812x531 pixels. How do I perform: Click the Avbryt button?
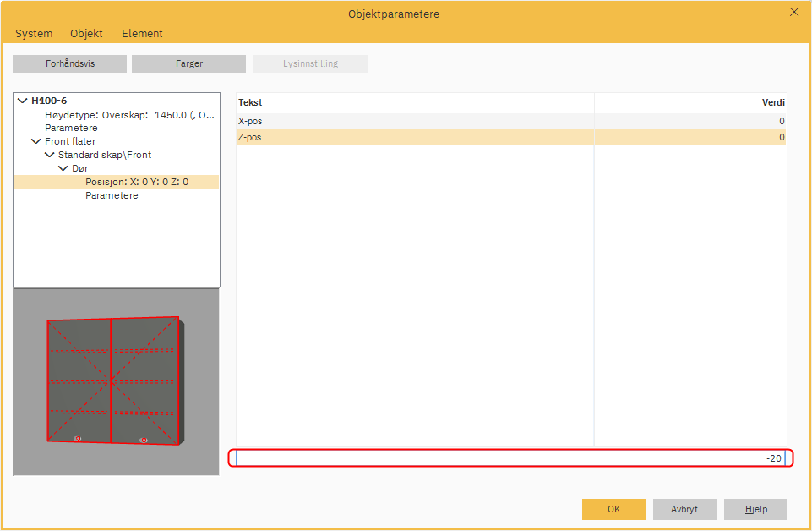pyautogui.click(x=684, y=509)
